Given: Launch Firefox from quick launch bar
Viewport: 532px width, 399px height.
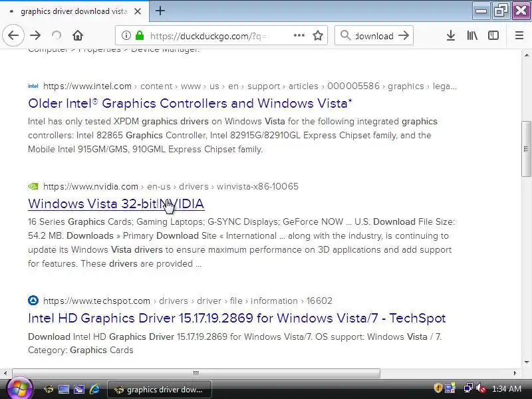Looking at the screenshot, I should coord(48,390).
